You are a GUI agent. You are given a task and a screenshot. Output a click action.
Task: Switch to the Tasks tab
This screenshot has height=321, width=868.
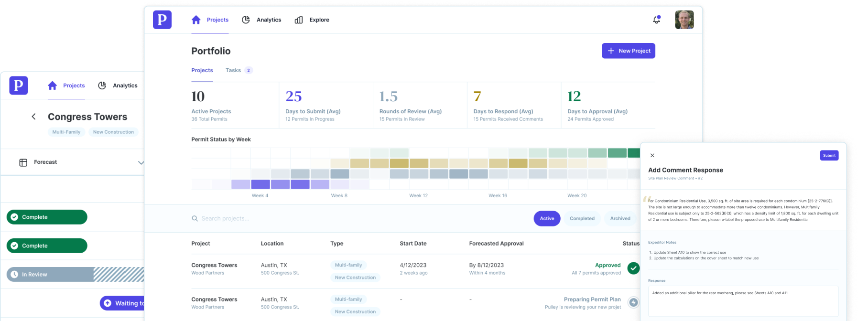(233, 70)
